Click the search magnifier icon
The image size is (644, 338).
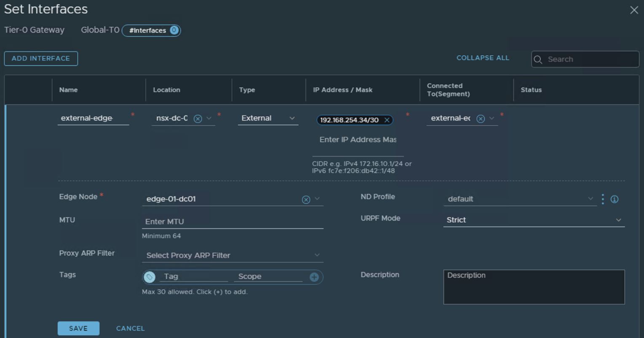pyautogui.click(x=538, y=59)
